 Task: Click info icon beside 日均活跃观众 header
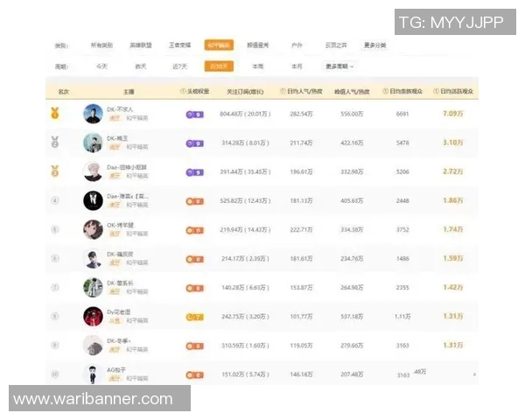436,91
